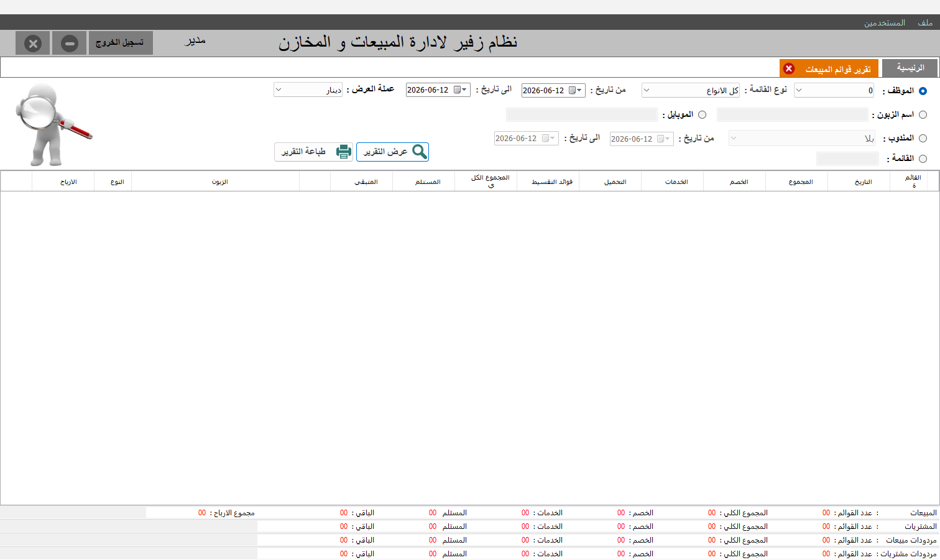Click the تسجيل الخروج logout button
940x560 pixels.
121,43
